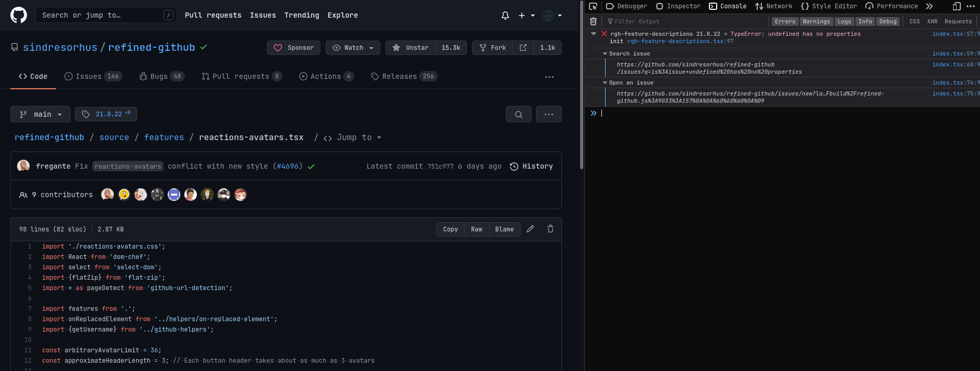Open the last contributor avatar
The image size is (980, 371).
tap(240, 195)
